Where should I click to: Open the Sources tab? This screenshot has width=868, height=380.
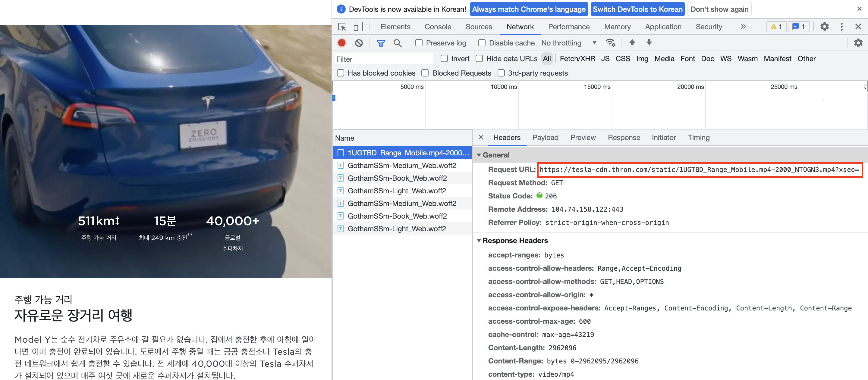click(x=479, y=26)
